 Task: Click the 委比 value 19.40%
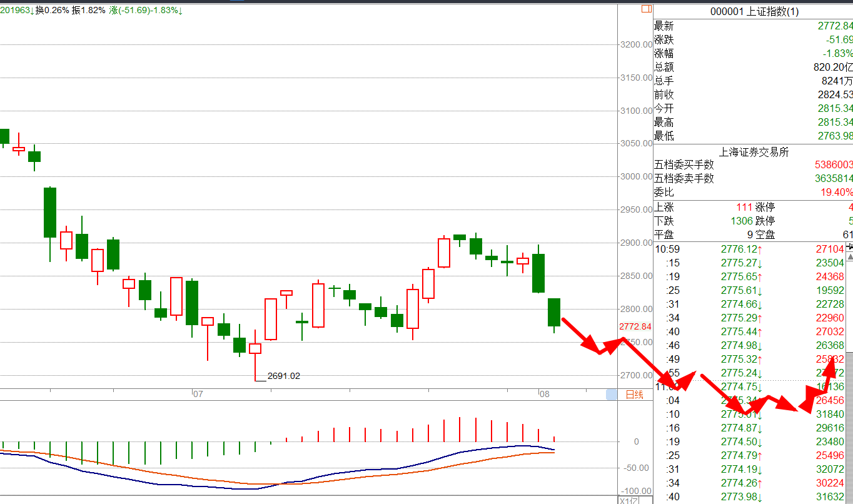[x=837, y=193]
